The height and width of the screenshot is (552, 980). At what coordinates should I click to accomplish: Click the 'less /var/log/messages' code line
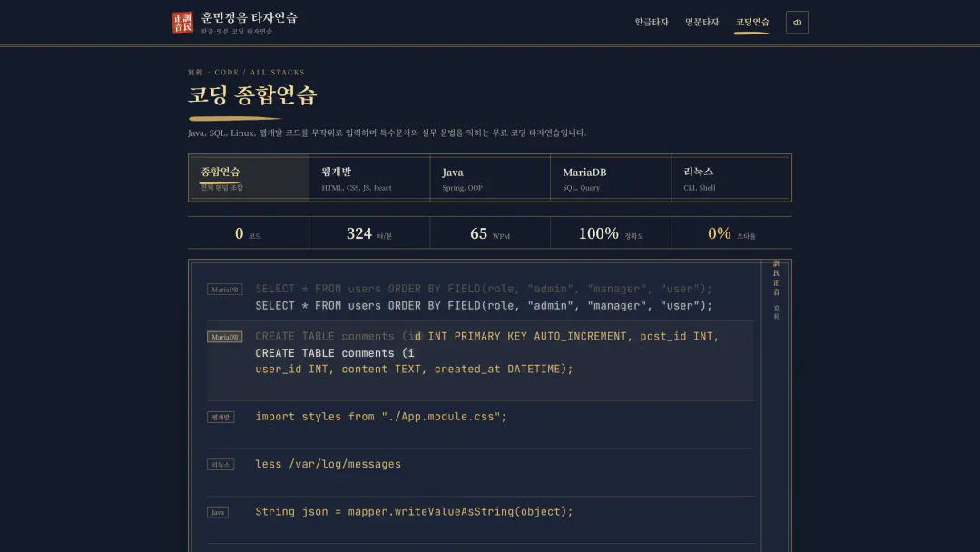(x=328, y=464)
